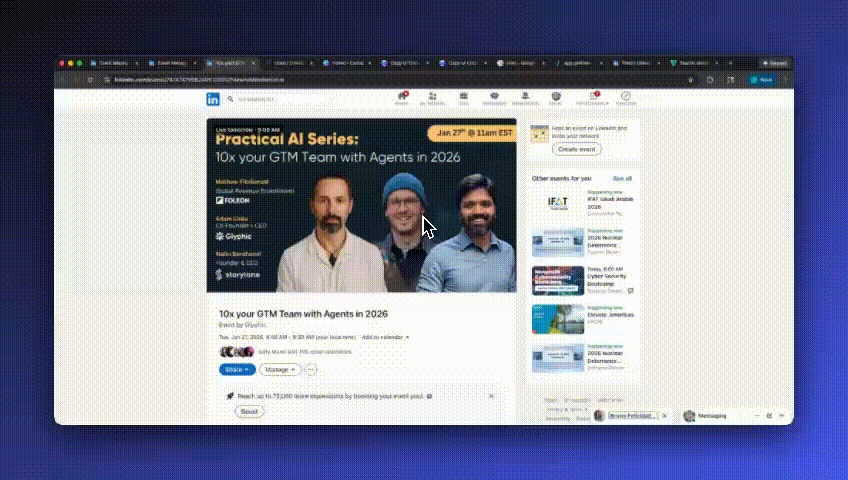This screenshot has height=480, width=848.
Task: Switch to the fifth browser tab
Action: coord(347,63)
